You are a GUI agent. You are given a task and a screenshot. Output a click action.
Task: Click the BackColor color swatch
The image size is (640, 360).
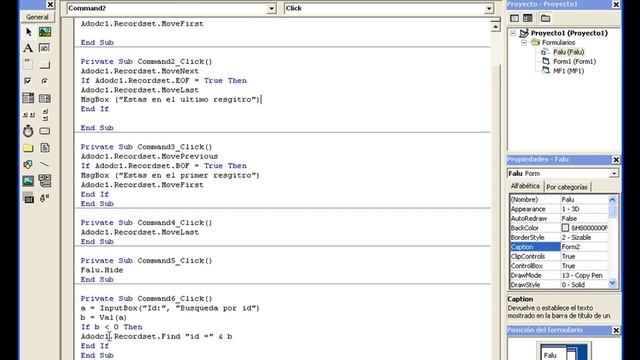pyautogui.click(x=565, y=228)
